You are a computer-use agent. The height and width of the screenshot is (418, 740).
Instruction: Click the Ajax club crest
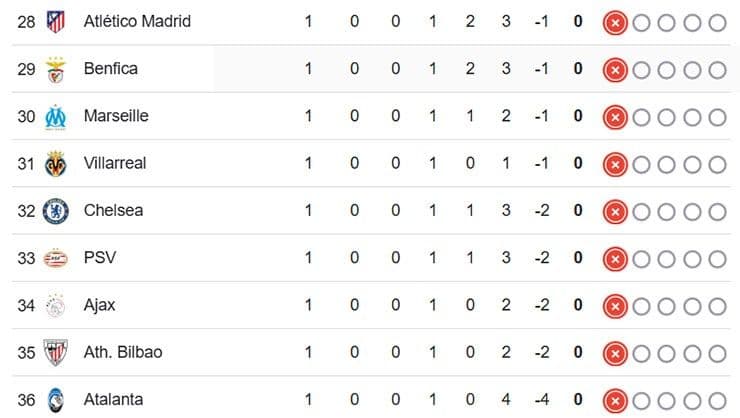[55, 305]
